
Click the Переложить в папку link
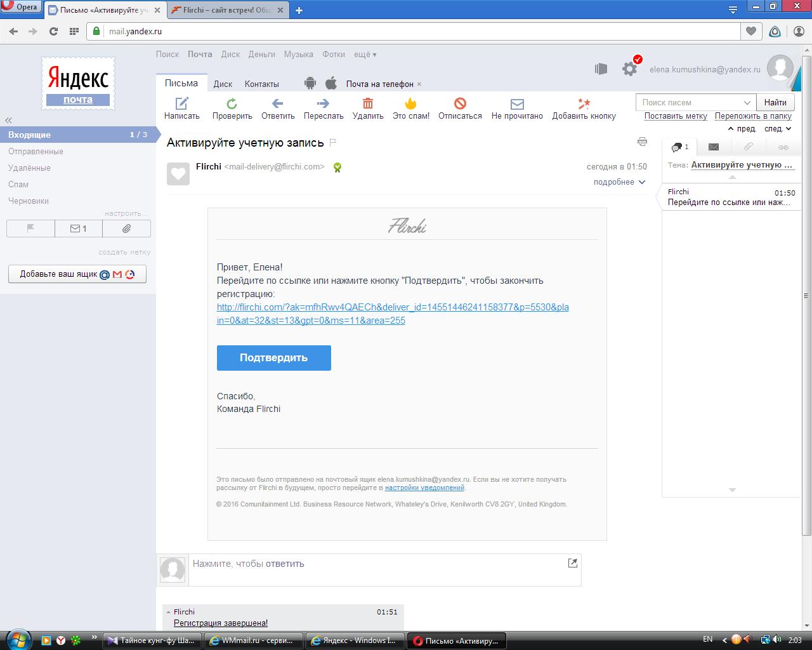[x=753, y=116]
